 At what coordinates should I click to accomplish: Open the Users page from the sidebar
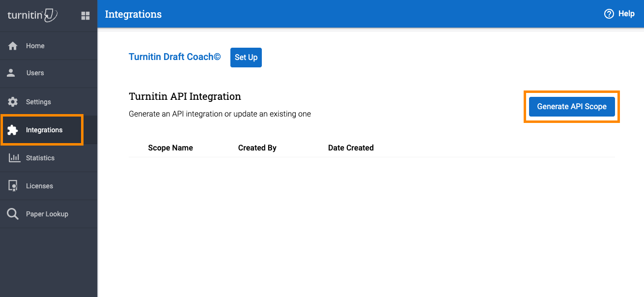pos(35,73)
